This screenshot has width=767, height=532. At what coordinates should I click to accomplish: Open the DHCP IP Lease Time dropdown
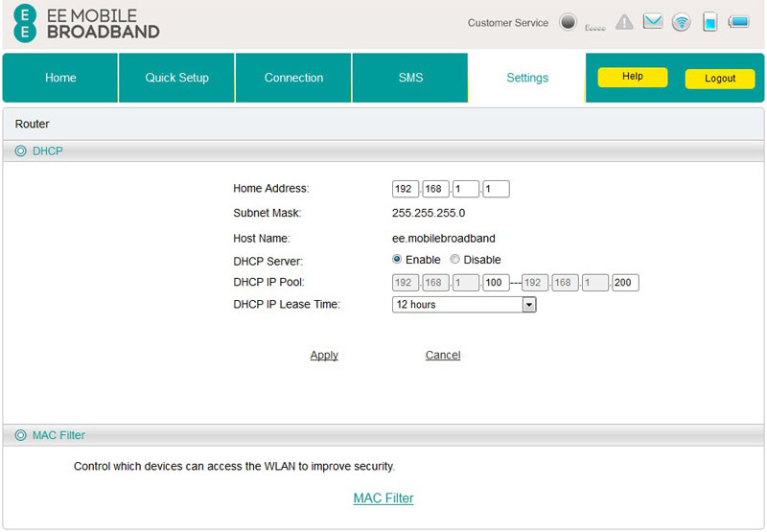464,305
